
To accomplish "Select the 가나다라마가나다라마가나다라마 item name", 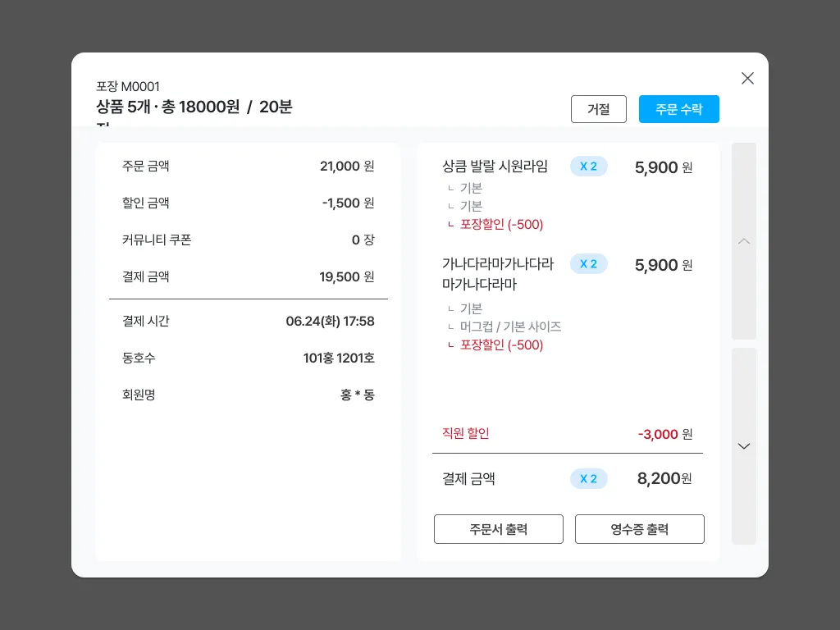I will [x=497, y=274].
